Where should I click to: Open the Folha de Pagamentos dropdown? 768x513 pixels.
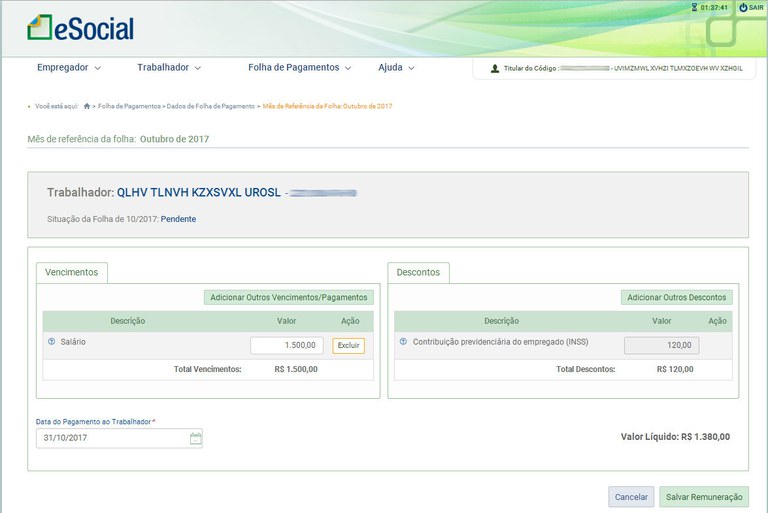click(x=299, y=68)
